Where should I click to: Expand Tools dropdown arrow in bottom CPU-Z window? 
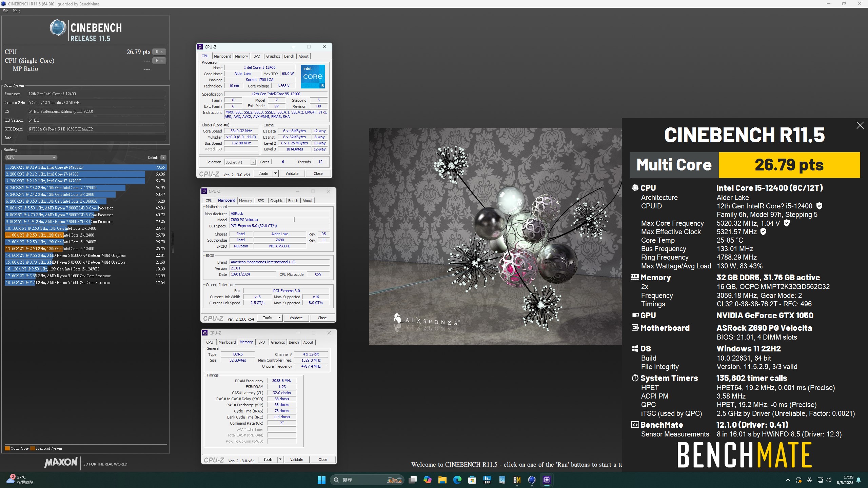280,460
